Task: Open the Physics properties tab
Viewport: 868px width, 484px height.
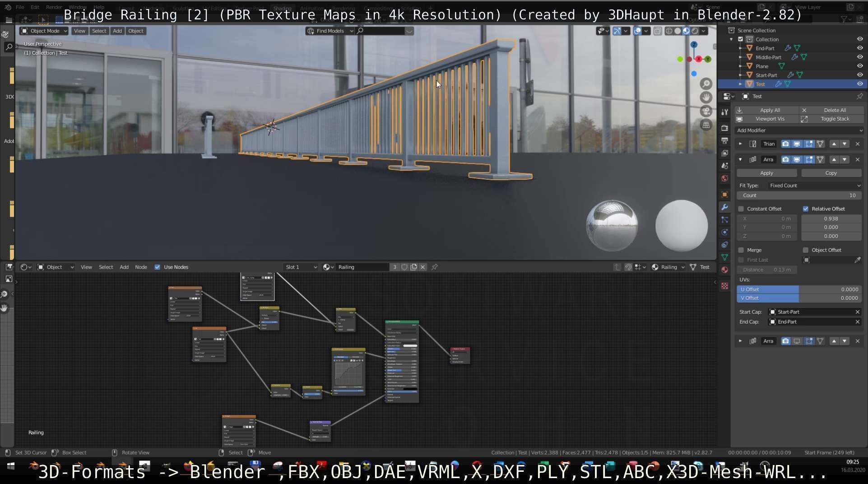Action: 724,232
